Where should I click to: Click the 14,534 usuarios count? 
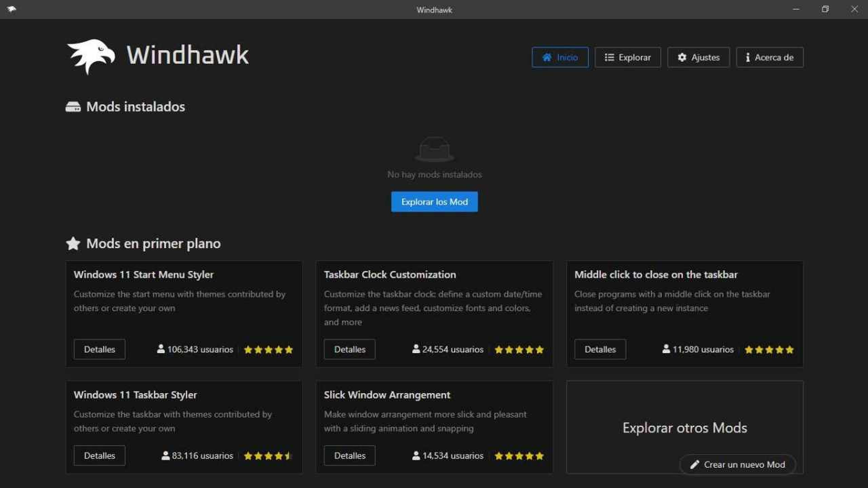pyautogui.click(x=453, y=456)
